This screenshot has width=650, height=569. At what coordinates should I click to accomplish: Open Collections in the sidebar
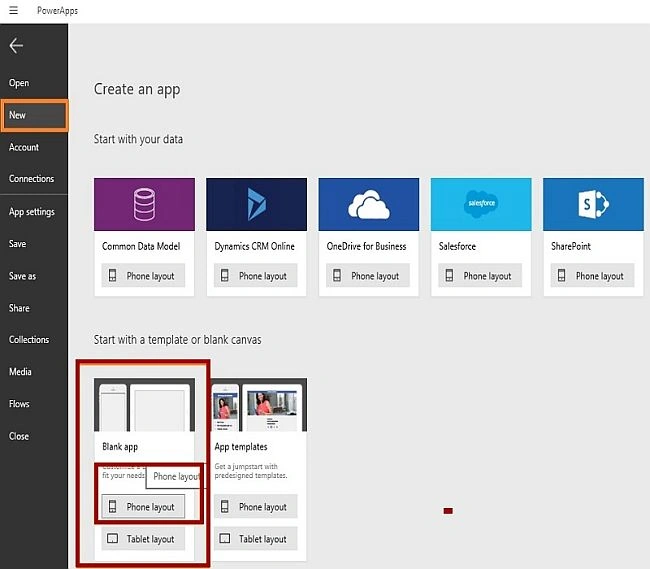29,339
